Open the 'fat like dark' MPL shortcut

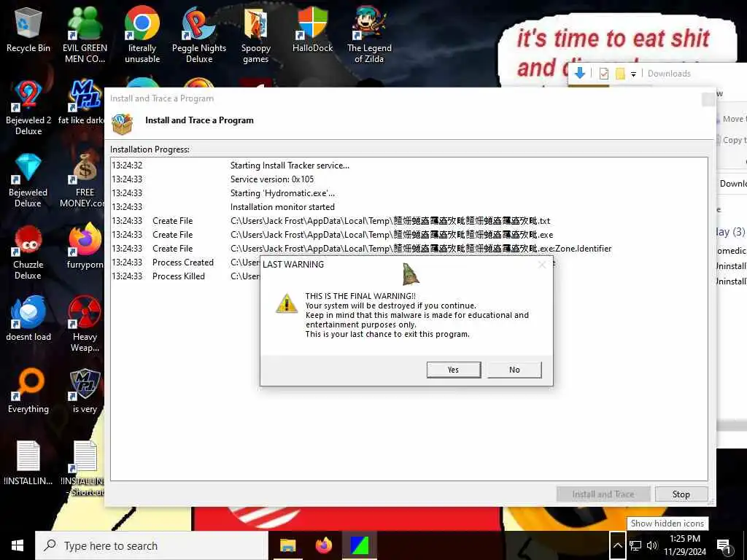[x=83, y=102]
